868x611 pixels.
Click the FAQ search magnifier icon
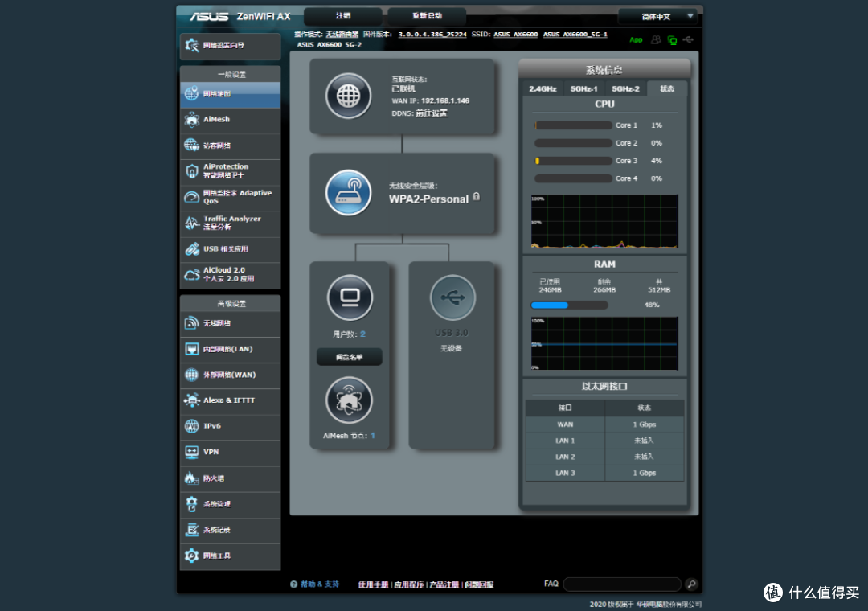click(x=691, y=584)
